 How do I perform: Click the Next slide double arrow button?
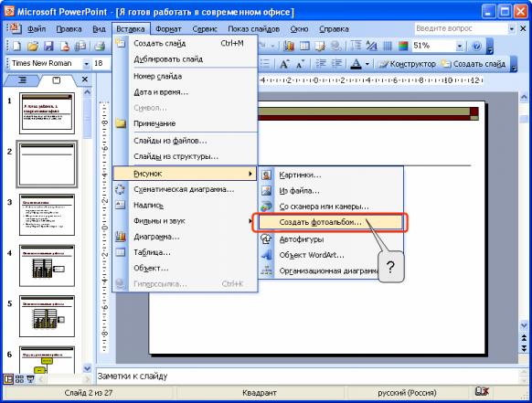point(524,348)
